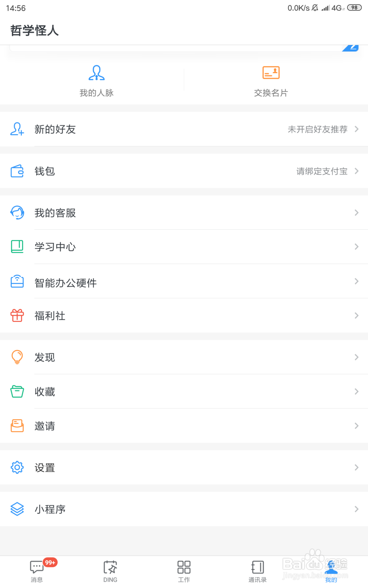Open the Contacts (通讯录) tab

click(258, 571)
